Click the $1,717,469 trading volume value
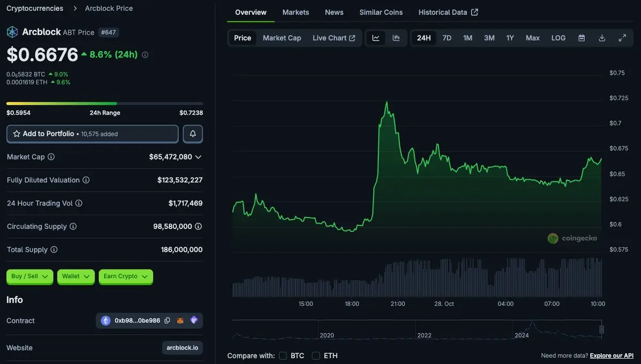 point(185,203)
